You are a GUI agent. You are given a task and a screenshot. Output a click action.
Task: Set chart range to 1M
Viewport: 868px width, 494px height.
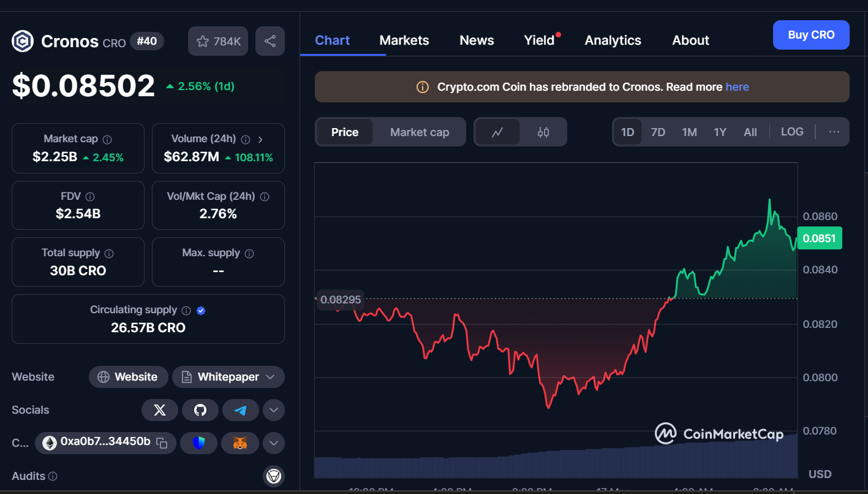pos(690,132)
